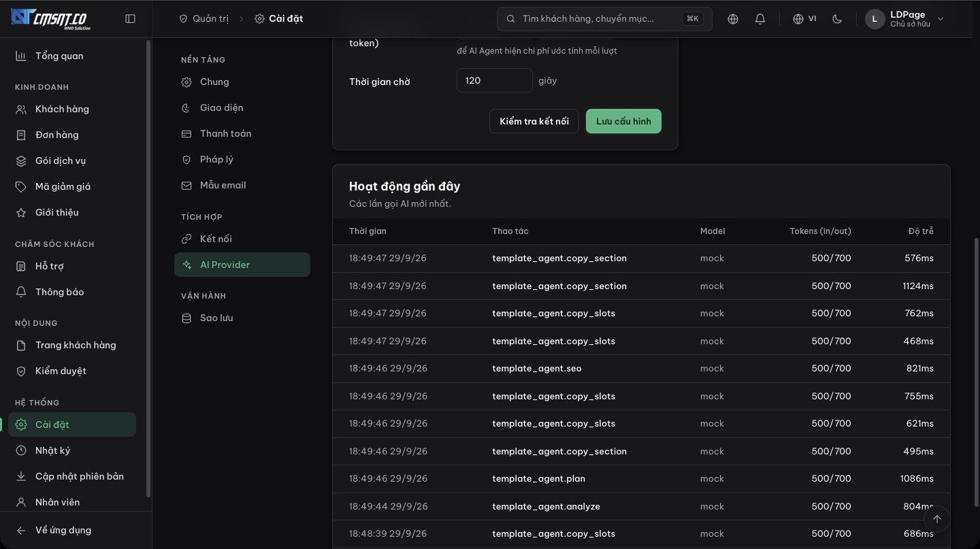Click the Kiểm duyệt shield icon
Image resolution: width=980 pixels, height=549 pixels.
coord(21,371)
